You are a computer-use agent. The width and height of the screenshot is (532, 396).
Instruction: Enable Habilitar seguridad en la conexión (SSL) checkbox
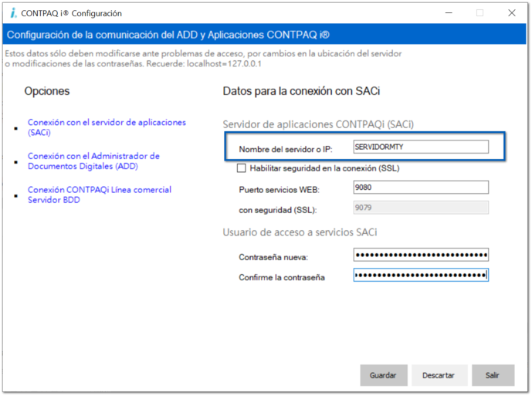[x=241, y=168]
